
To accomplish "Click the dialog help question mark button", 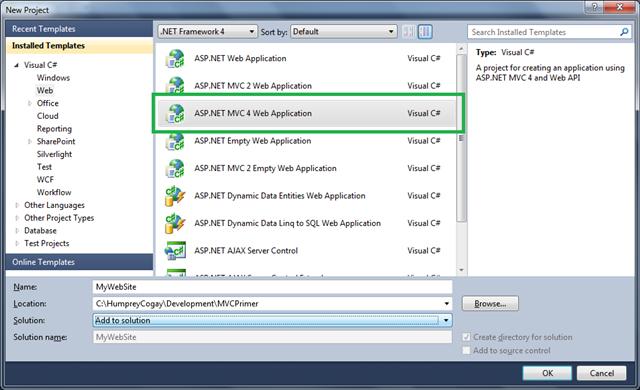I will tap(595, 7).
